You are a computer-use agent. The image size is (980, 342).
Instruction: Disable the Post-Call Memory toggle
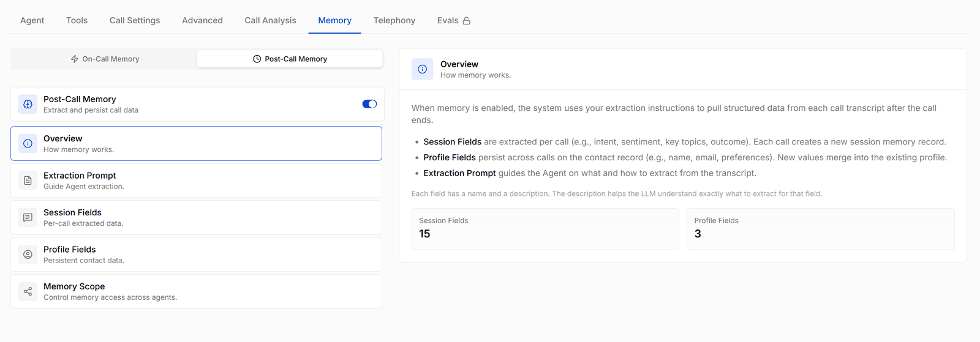click(x=369, y=104)
